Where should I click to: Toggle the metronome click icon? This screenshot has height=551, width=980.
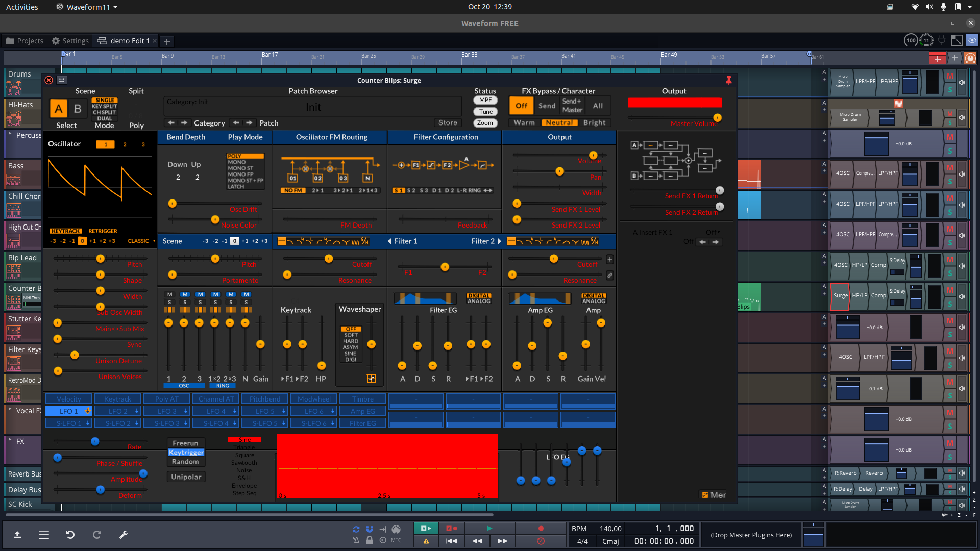tap(356, 540)
